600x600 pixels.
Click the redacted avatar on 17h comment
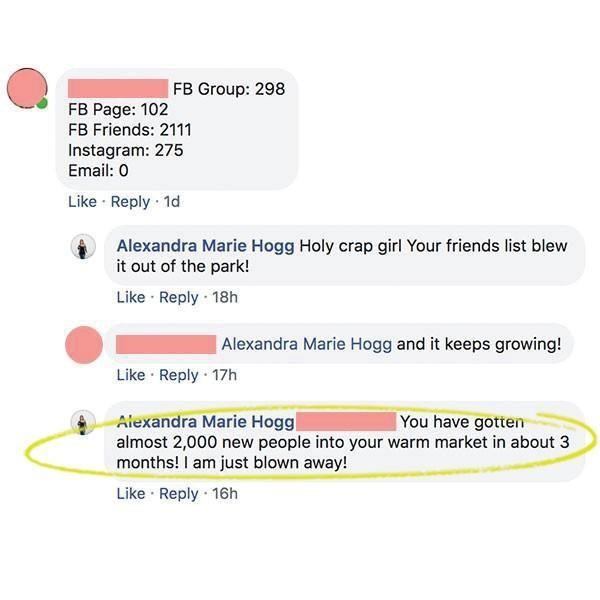[x=84, y=345]
